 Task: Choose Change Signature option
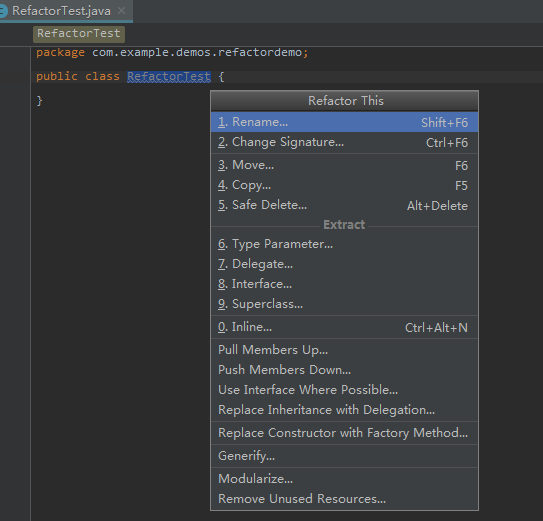(344, 142)
